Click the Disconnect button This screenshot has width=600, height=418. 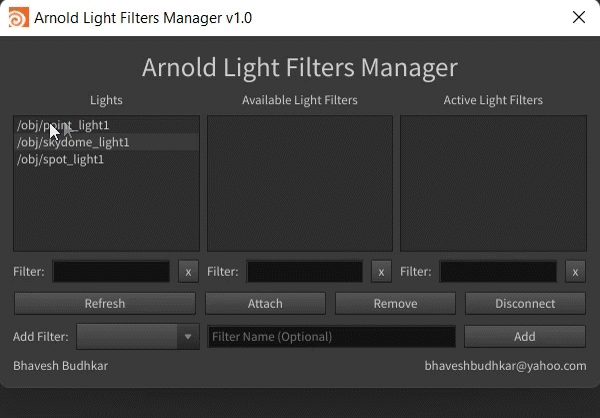[x=525, y=304]
